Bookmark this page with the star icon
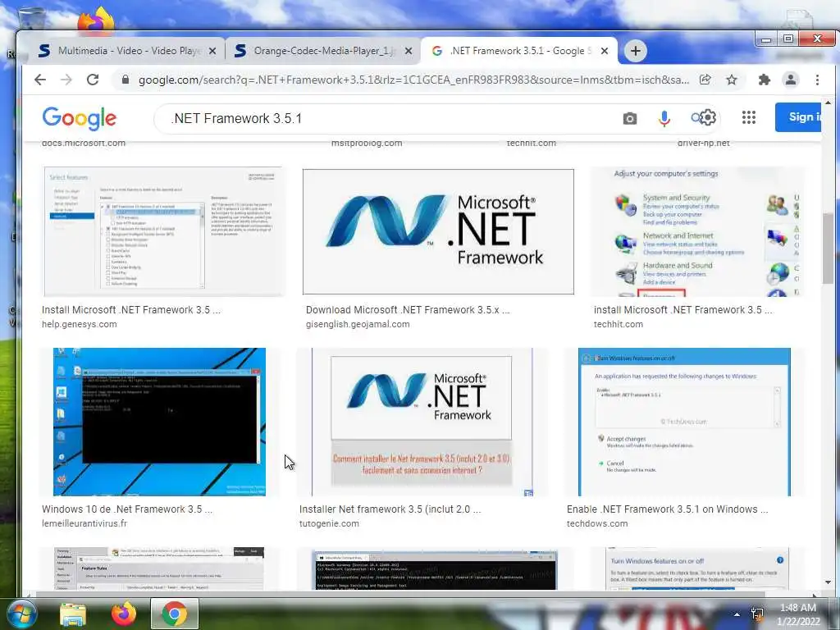Viewport: 840px width, 630px height. (x=731, y=80)
